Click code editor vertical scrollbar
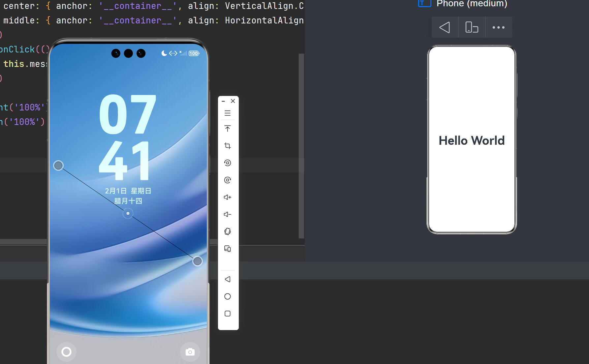This screenshot has width=589, height=364. click(301, 146)
